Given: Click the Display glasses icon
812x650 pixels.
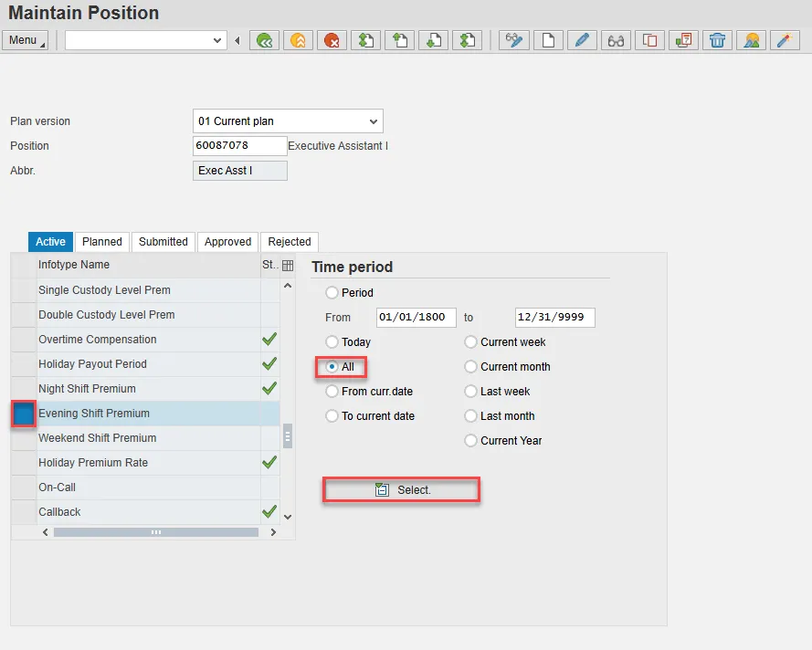Looking at the screenshot, I should (x=616, y=40).
